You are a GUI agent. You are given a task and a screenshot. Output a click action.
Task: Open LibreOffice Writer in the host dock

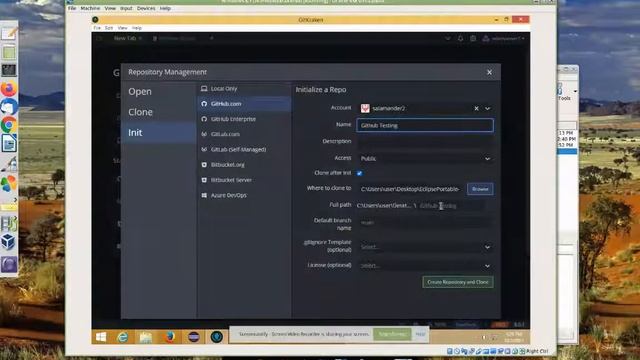tap(9, 143)
